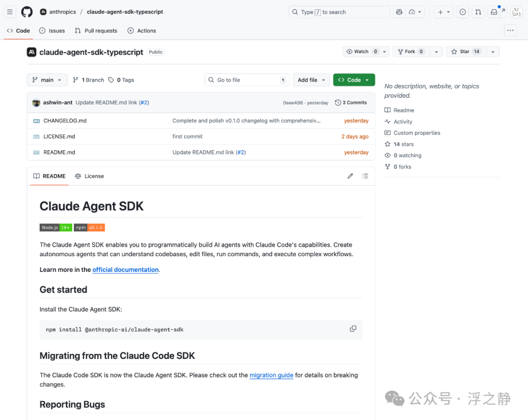View commit history with 3 Commits
528x420 pixels.
(351, 103)
